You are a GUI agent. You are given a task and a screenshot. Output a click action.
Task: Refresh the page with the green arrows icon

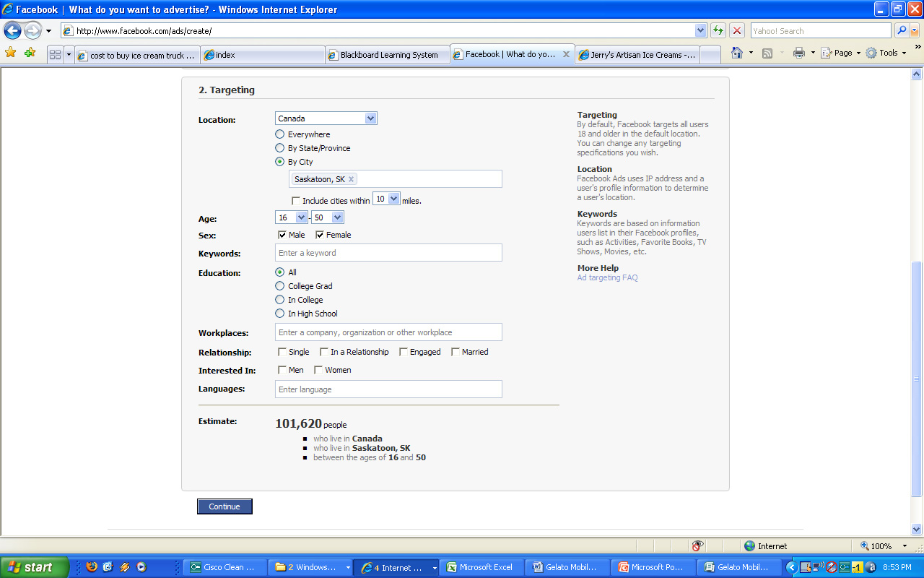(x=718, y=30)
